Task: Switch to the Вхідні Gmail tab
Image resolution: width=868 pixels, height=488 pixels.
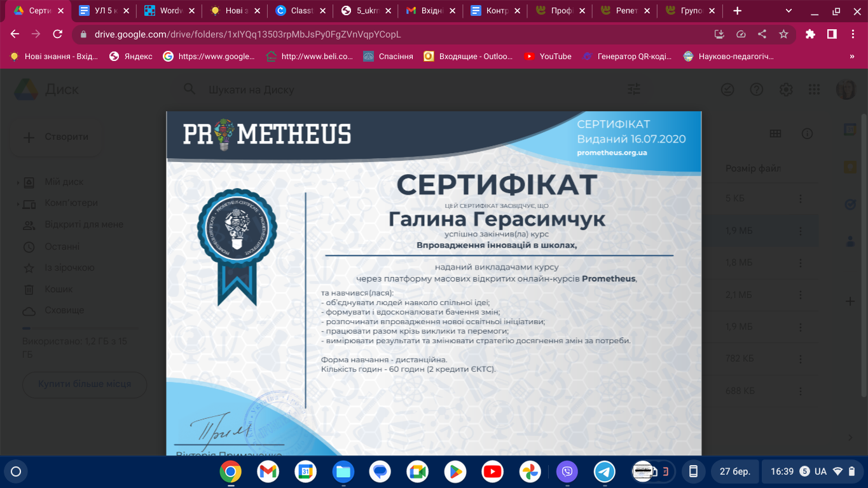Action: coord(429,11)
